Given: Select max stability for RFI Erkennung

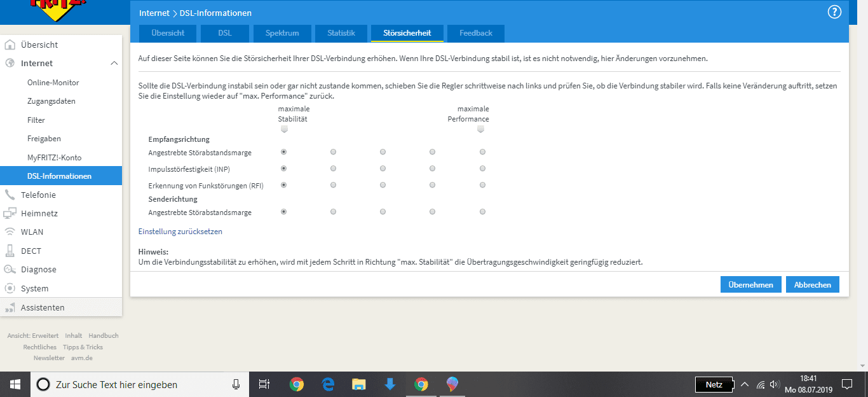Looking at the screenshot, I should coord(283,185).
